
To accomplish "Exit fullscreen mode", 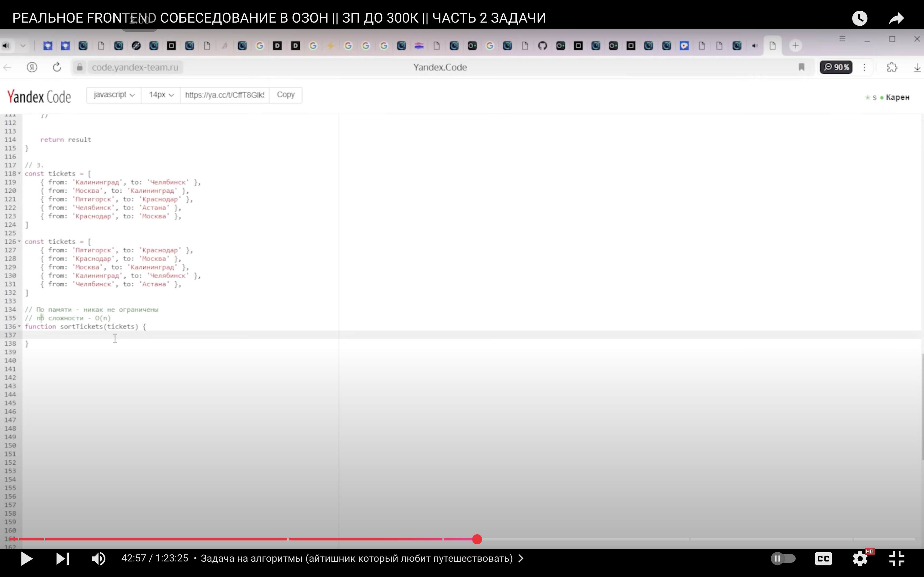I will click(x=897, y=559).
